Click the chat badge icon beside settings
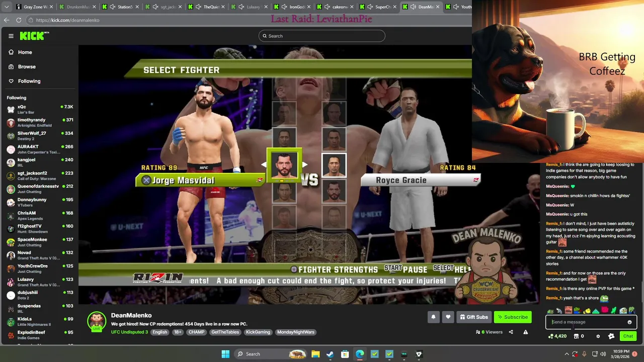644x362 pixels. coord(611,336)
